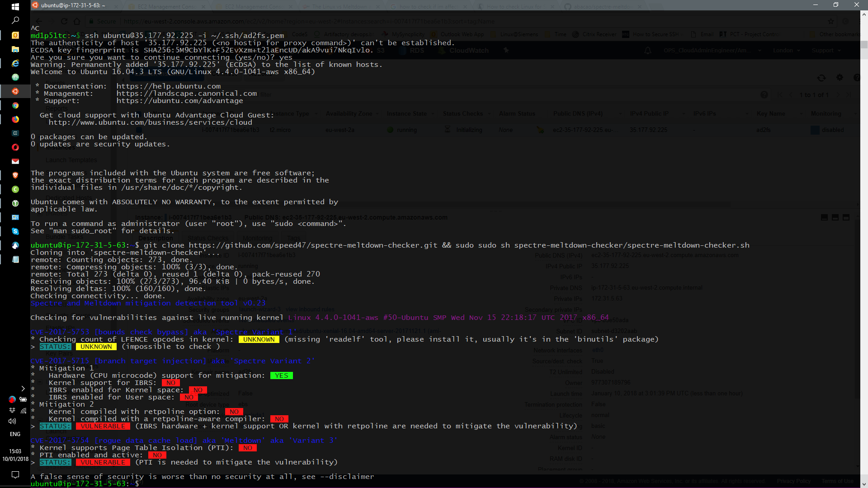Open Ubuntu terminal title bar icon menu
Viewport: 868px width, 488px height.
coord(35,5)
